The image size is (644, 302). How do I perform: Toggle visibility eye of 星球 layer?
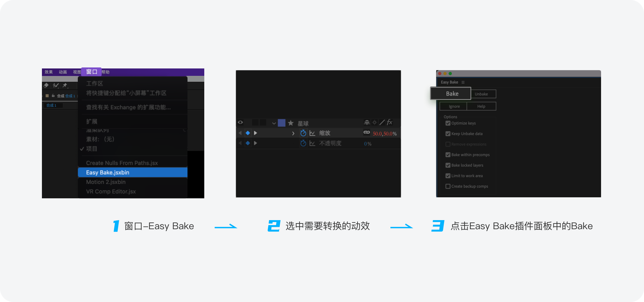[240, 122]
